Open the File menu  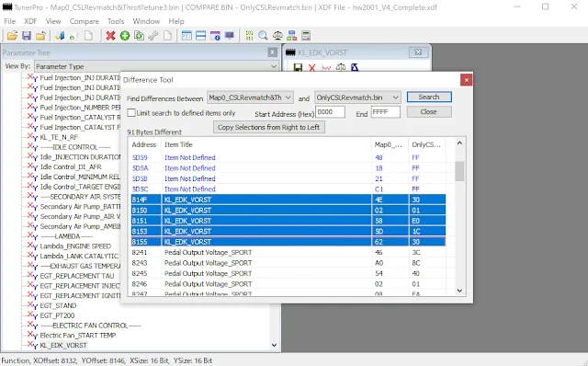[10, 21]
